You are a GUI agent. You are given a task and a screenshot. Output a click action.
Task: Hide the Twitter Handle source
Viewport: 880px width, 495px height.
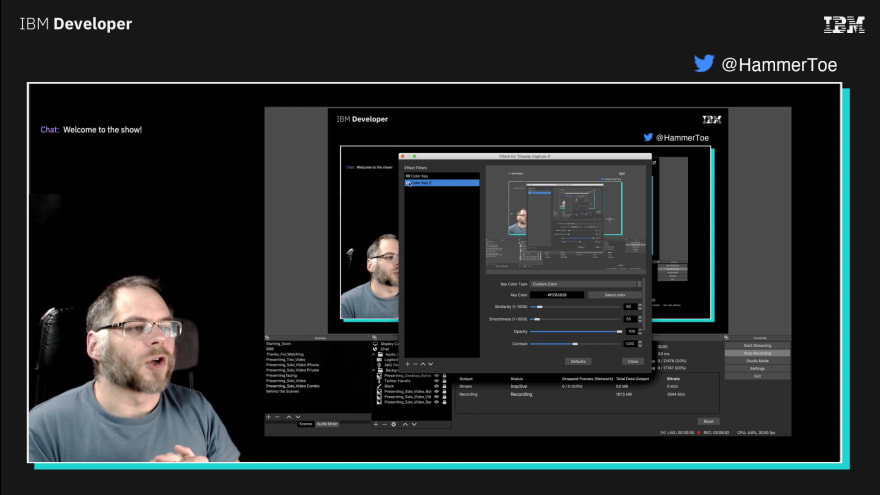[437, 381]
